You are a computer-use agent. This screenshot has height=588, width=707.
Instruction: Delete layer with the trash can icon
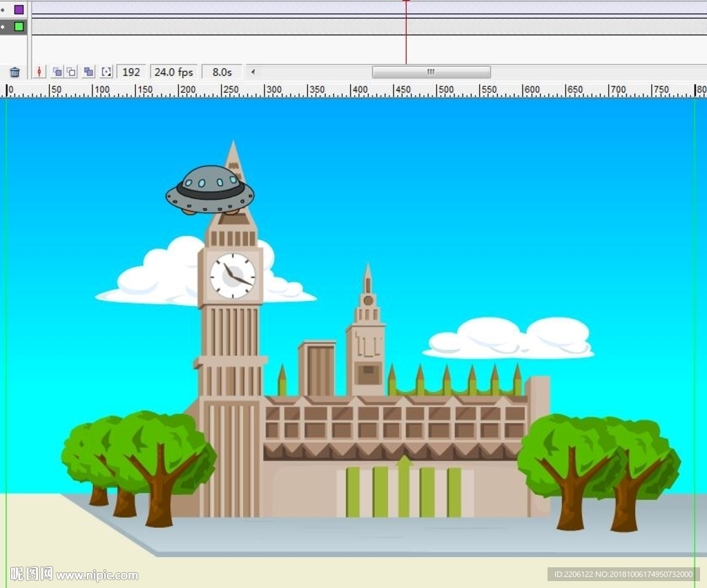tap(14, 72)
